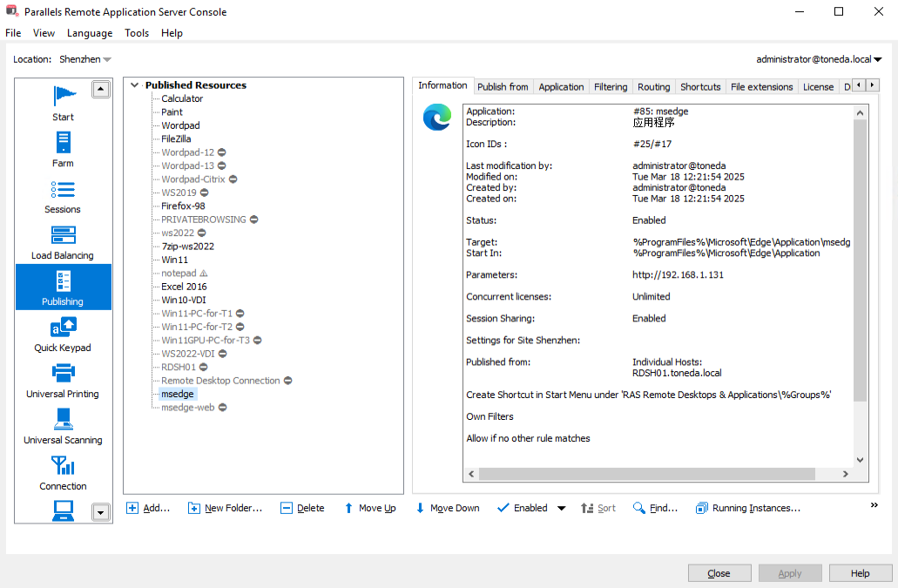Select the Sessions sidebar icon
The height and width of the screenshot is (588, 898).
63,195
